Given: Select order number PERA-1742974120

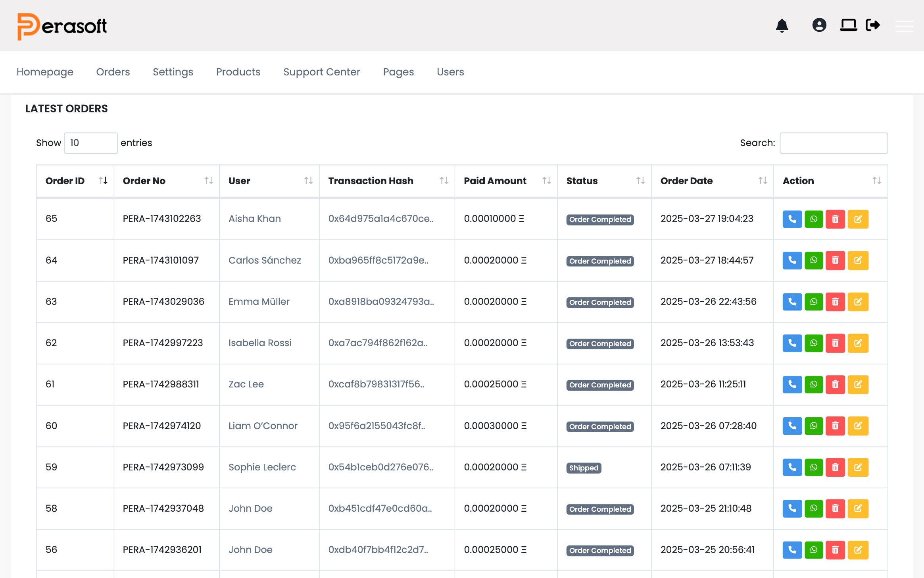Looking at the screenshot, I should (162, 426).
